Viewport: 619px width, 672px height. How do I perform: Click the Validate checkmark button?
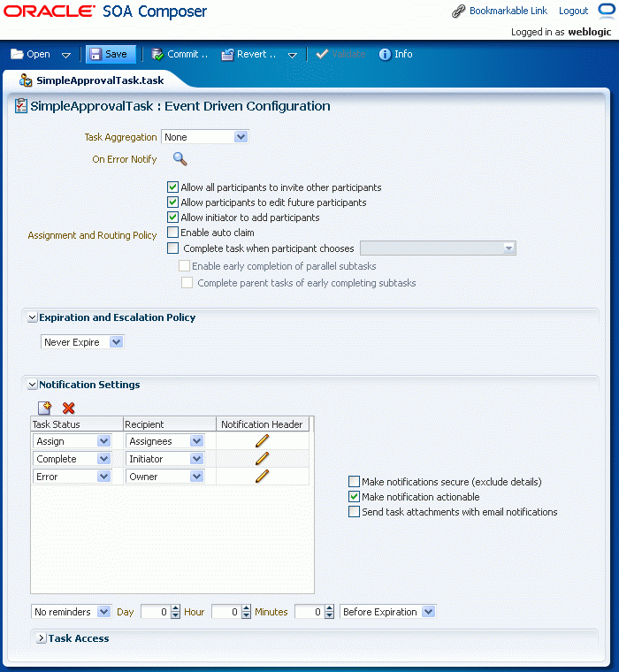pyautogui.click(x=340, y=54)
